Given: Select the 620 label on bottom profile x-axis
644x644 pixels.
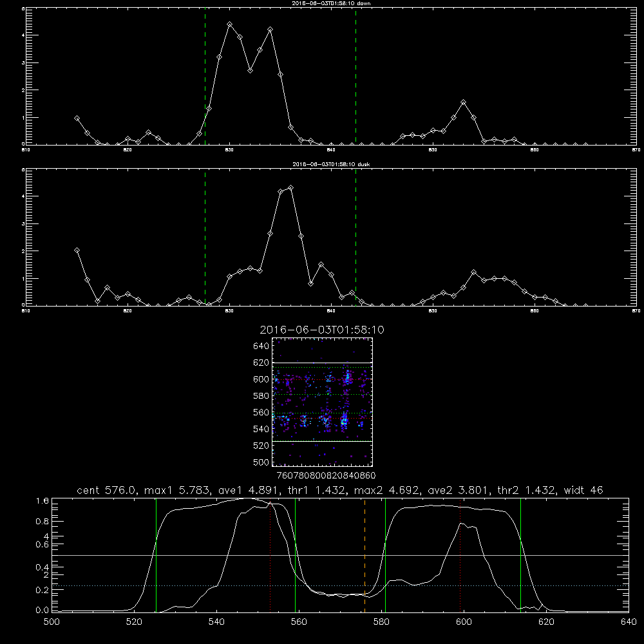Looking at the screenshot, I should pyautogui.click(x=546, y=622).
